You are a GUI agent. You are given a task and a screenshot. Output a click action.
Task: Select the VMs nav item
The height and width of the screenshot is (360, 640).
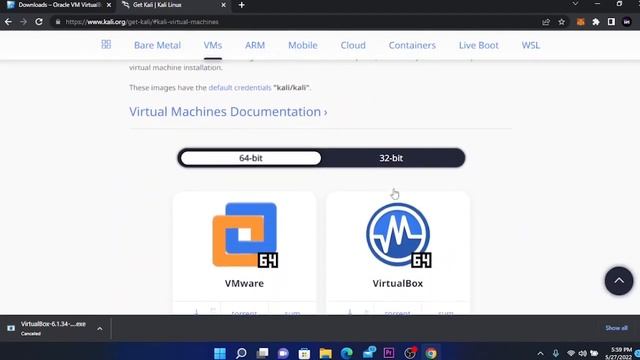pos(213,45)
